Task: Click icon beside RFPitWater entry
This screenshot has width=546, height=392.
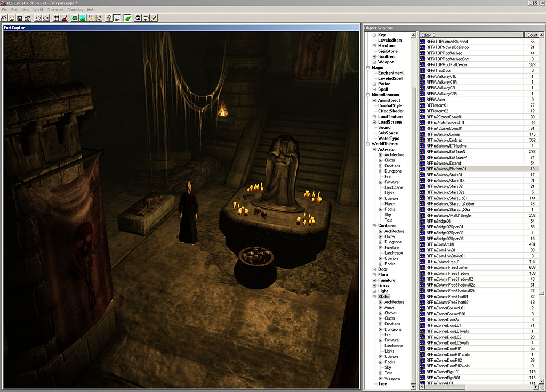Action: 423,100
